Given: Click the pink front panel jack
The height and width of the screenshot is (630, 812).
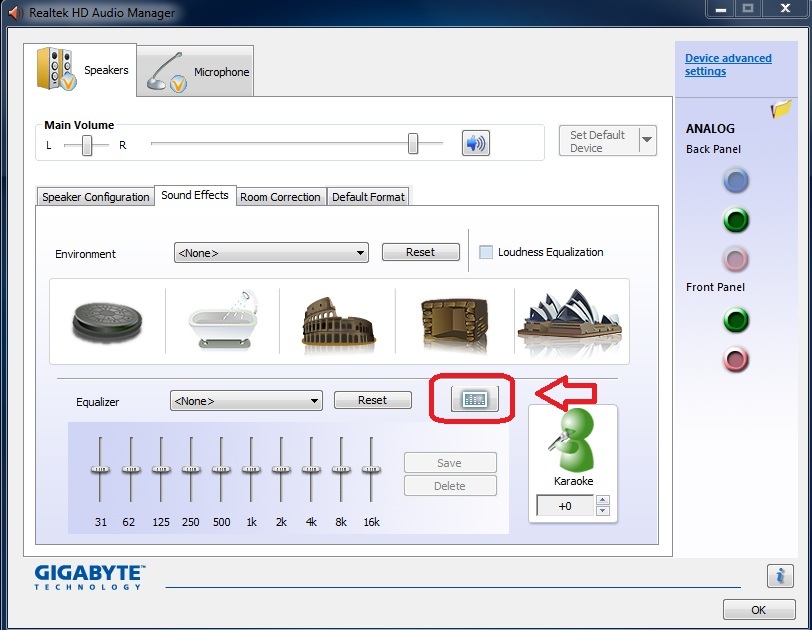Looking at the screenshot, I should coord(735,359).
